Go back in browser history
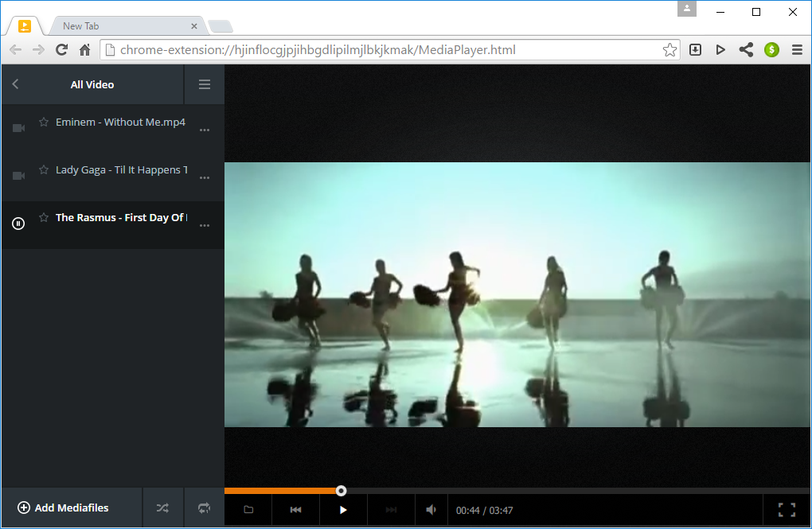The height and width of the screenshot is (529, 812). [x=16, y=49]
